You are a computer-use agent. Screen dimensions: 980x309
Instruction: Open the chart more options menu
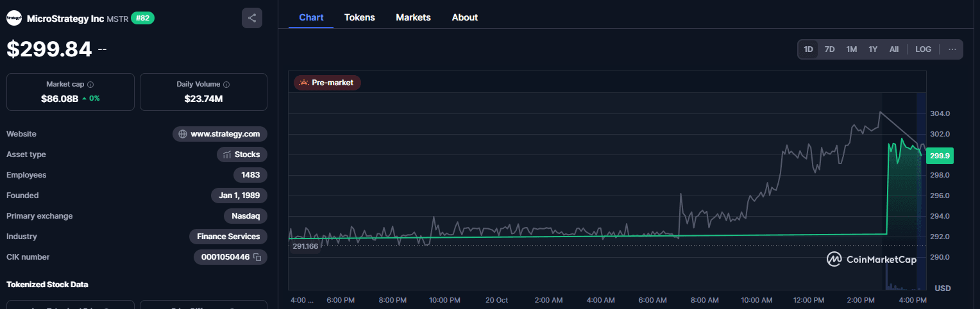point(952,49)
